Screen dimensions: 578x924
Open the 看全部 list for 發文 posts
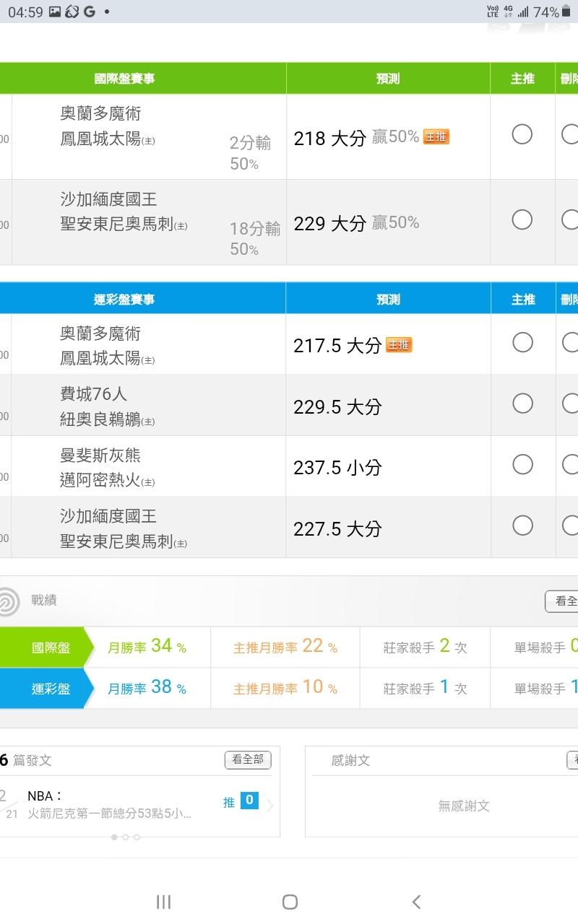point(248,760)
